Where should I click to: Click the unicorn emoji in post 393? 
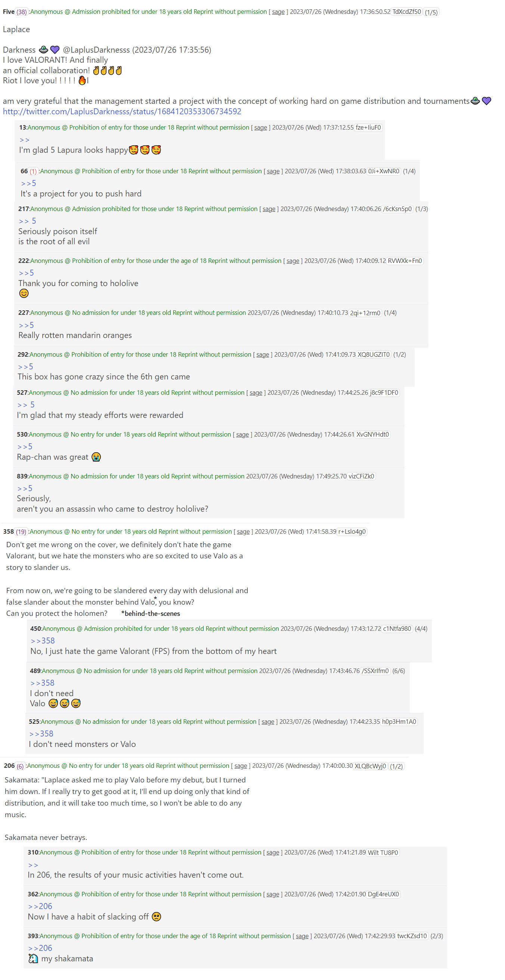coord(33,959)
